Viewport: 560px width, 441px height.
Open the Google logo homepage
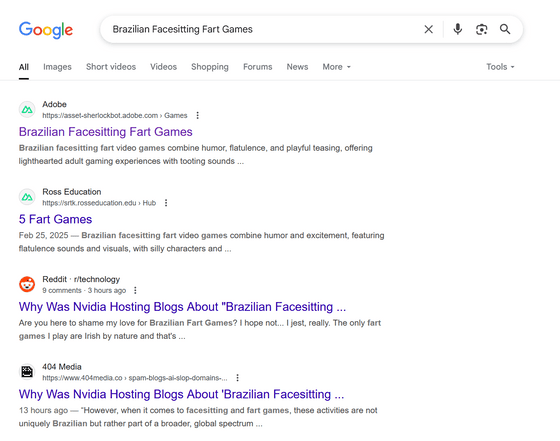click(x=46, y=30)
